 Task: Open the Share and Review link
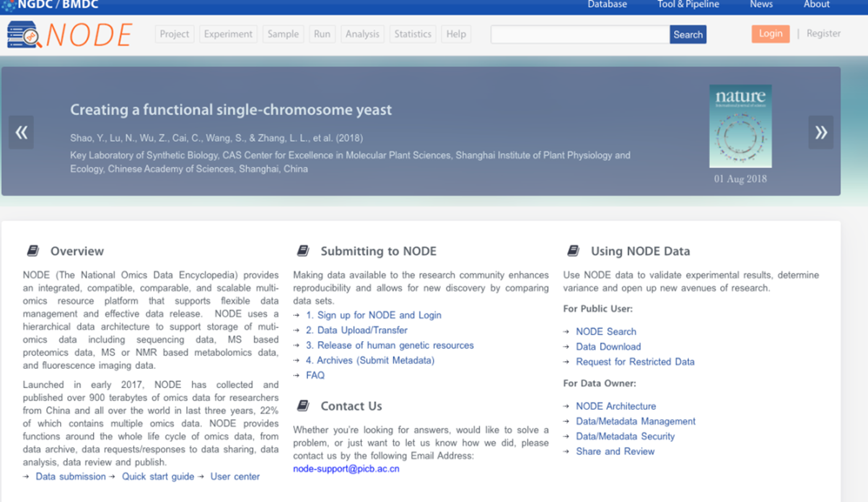pyautogui.click(x=615, y=451)
